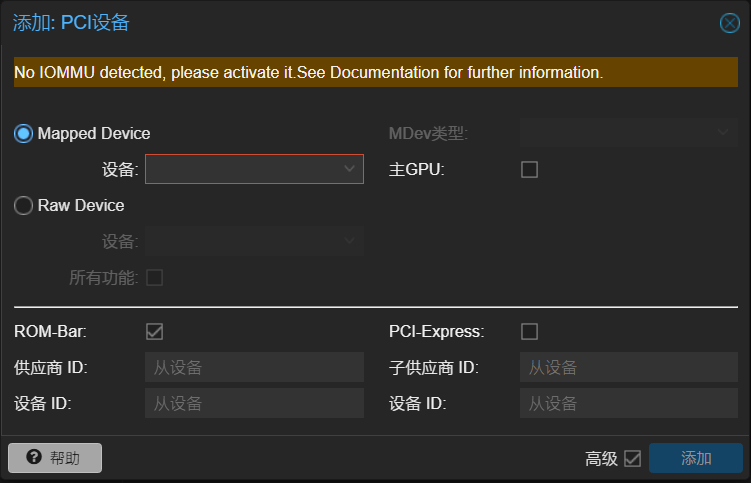
Task: Open the Mapped Device 设备 dropdown
Action: click(254, 169)
